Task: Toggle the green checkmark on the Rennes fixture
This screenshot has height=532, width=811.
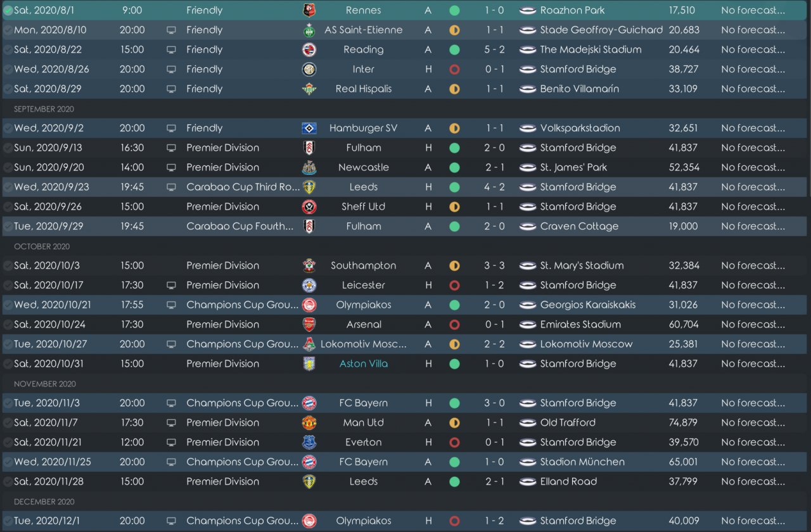Action: 8,10
